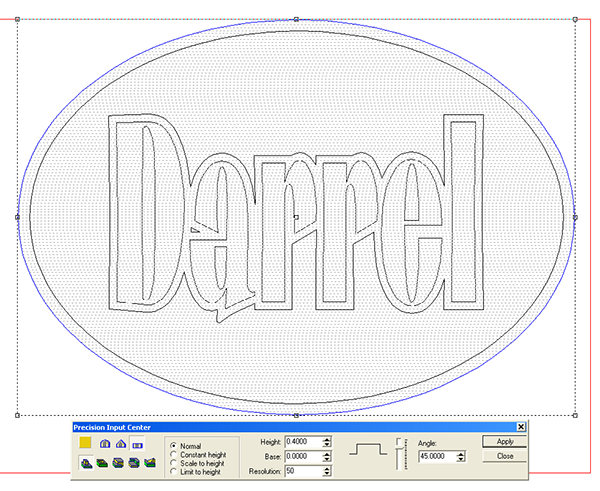
Task: Decrease Height with down spinner arrow
Action: pyautogui.click(x=326, y=445)
